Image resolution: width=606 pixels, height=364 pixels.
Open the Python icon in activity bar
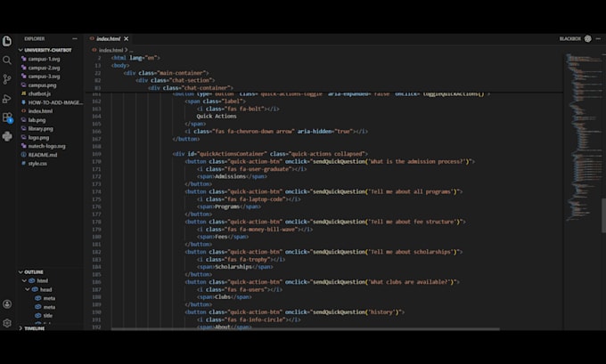pyautogui.click(x=7, y=136)
